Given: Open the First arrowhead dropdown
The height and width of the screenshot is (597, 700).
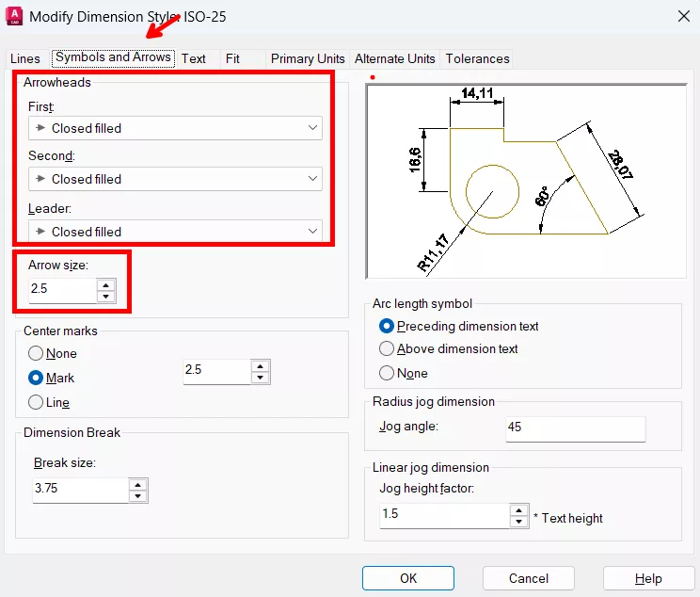Looking at the screenshot, I should (175, 128).
